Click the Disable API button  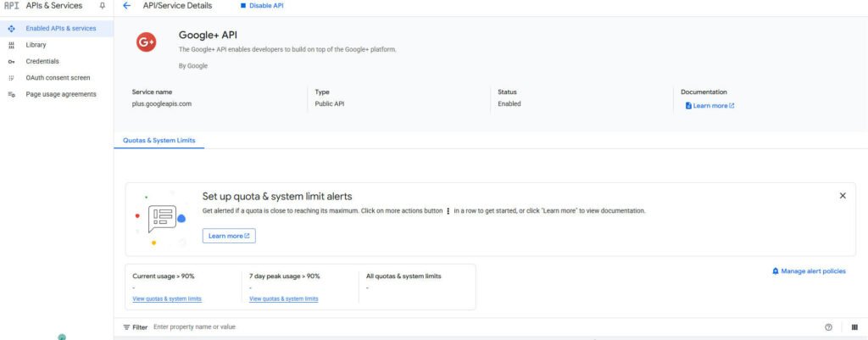(x=263, y=6)
